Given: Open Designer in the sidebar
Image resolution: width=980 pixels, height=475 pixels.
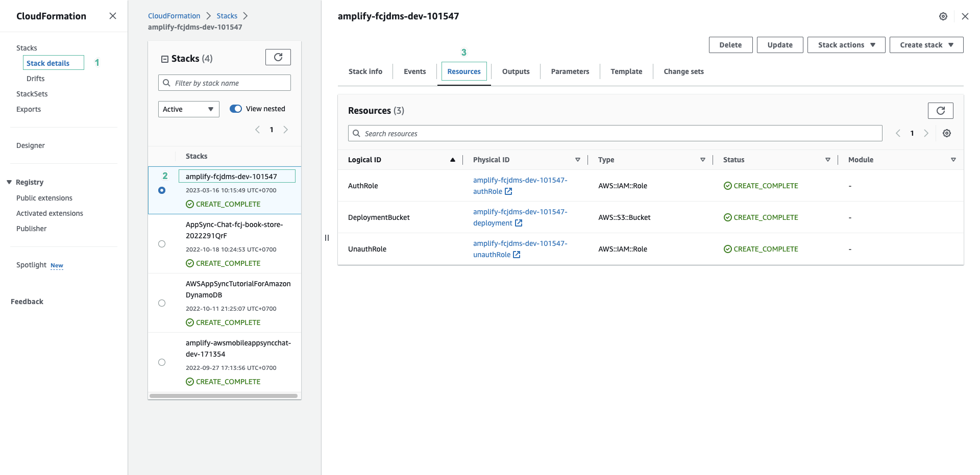Looking at the screenshot, I should point(30,145).
